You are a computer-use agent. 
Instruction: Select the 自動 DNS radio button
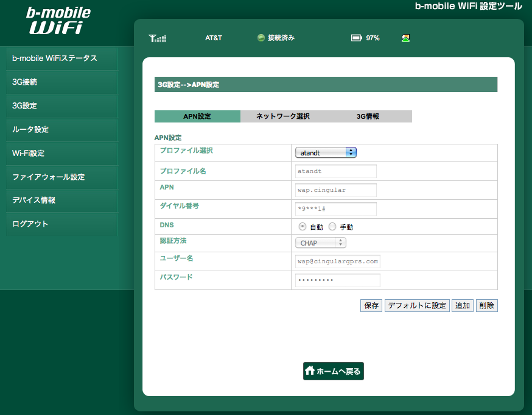click(x=303, y=227)
